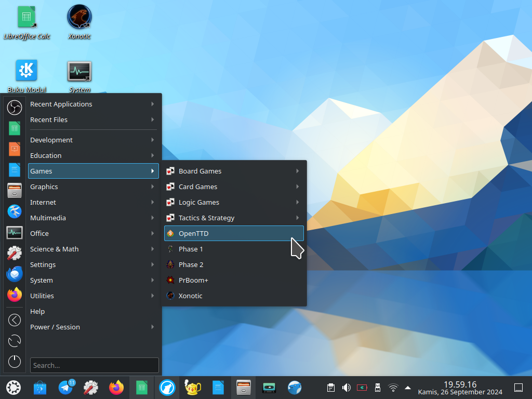This screenshot has height=399, width=532.
Task: Open LibreOffice Calc desktop shortcut
Action: click(x=26, y=22)
